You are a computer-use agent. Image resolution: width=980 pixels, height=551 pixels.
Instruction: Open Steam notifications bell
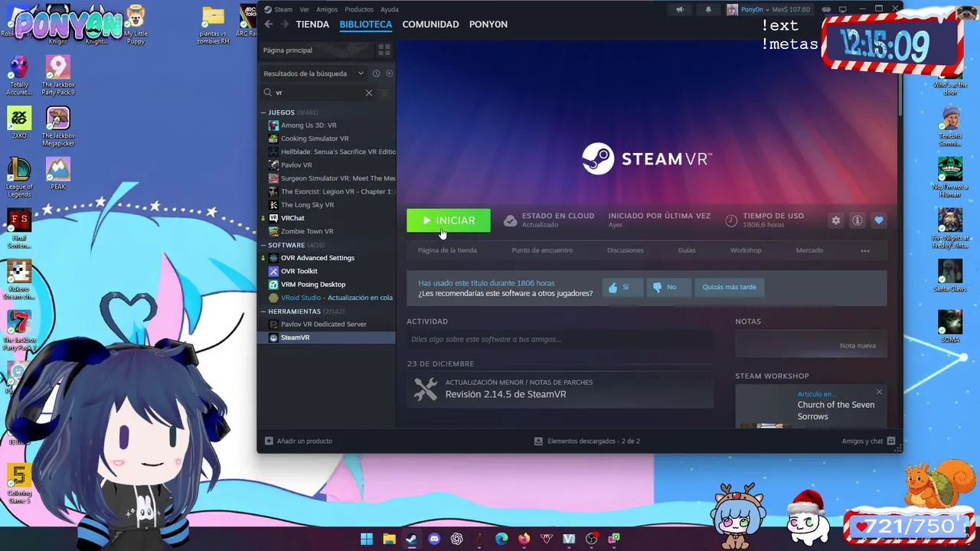click(708, 9)
